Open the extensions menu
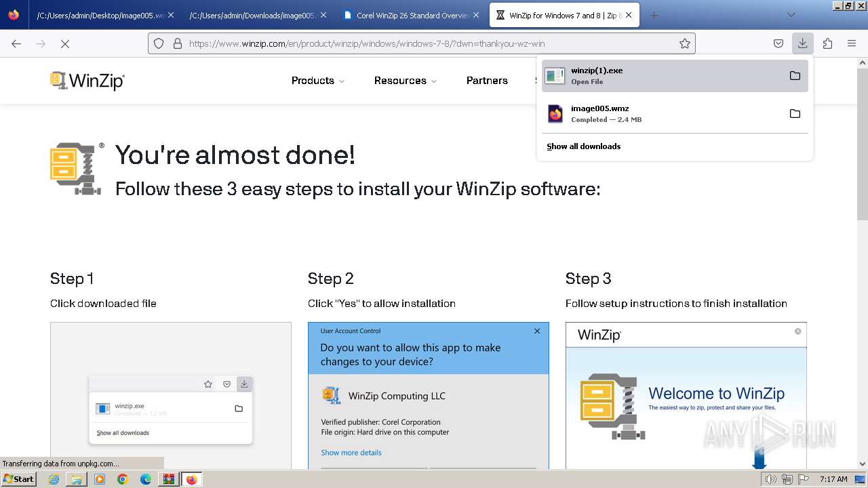 point(827,43)
